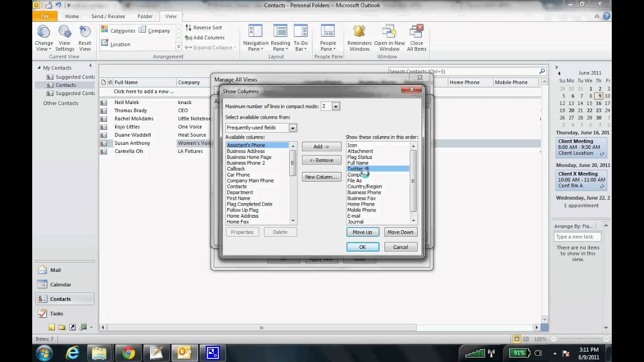Arrange contacts by Company
Screen dimensions: 644x362
[154, 31]
